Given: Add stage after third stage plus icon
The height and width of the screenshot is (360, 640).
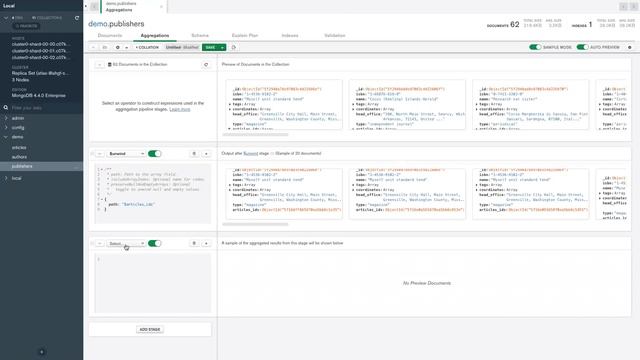Looking at the screenshot, I should (x=206, y=244).
